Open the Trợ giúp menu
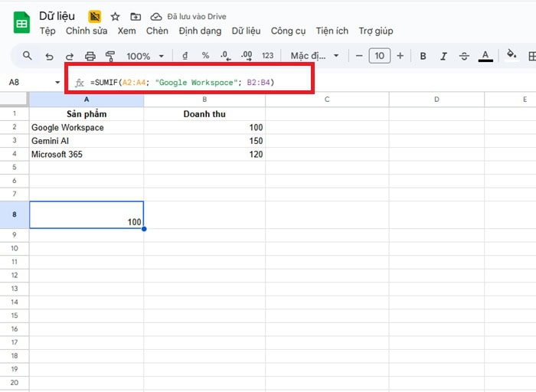 [x=376, y=31]
